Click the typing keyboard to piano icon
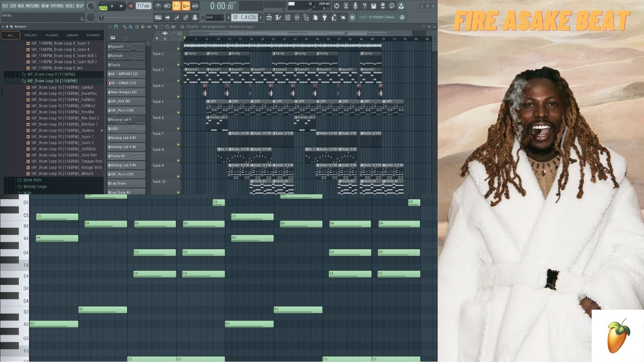Screen dimensions: 644x362 pyautogui.click(x=158, y=17)
